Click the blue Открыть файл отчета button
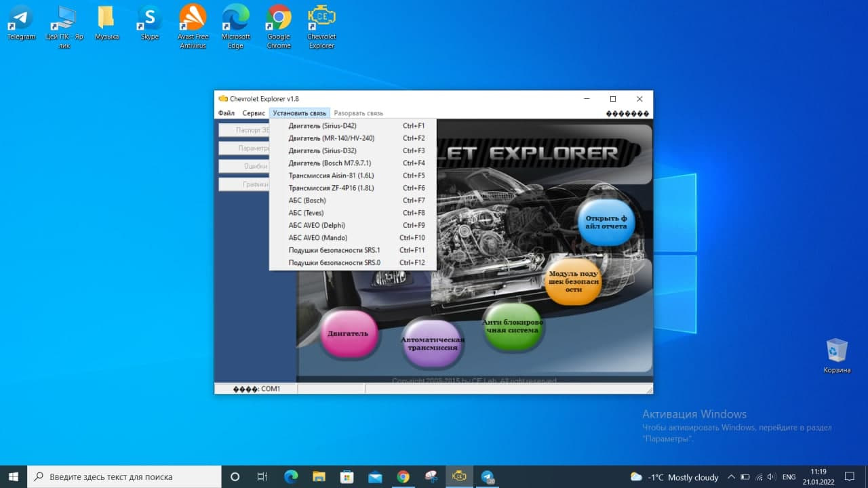The image size is (868, 488). [606, 222]
